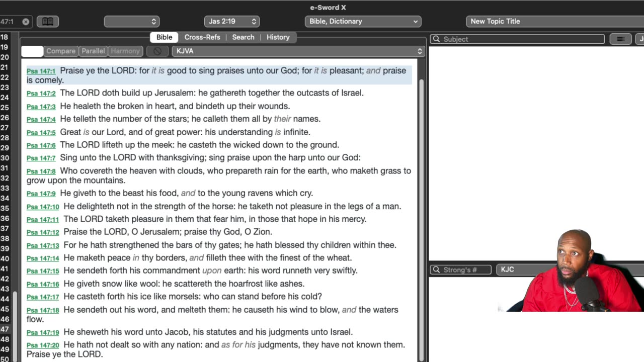The height and width of the screenshot is (362, 644).
Task: Open the Psa 147:7 verse link
Action: 41,158
